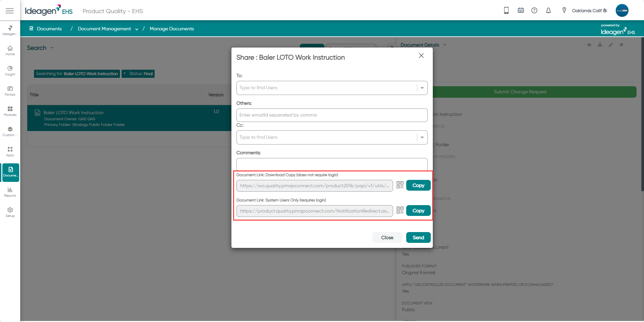Image resolution: width=644 pixels, height=322 pixels.
Task: Click the Send button
Action: tap(418, 237)
